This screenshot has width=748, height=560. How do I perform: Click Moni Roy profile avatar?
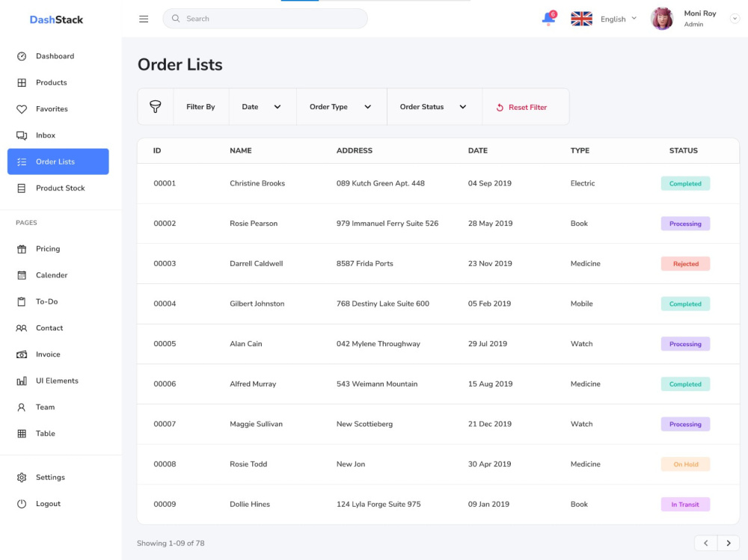662,19
